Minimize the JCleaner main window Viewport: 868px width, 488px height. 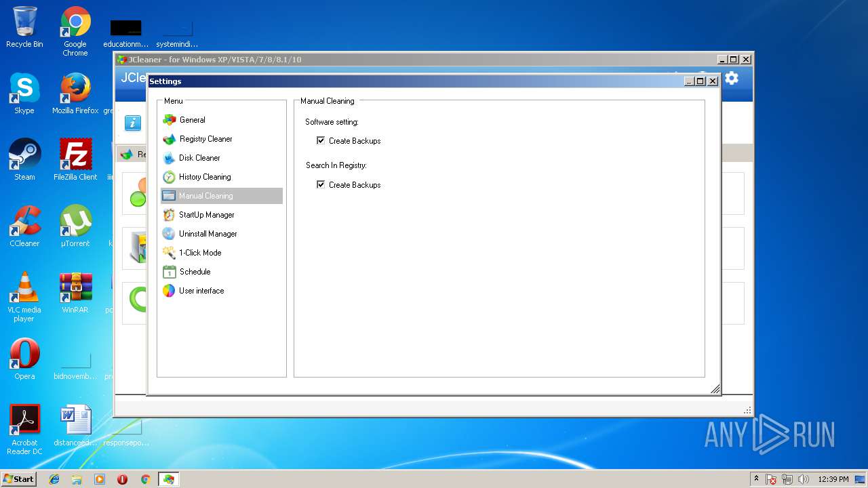(x=722, y=60)
